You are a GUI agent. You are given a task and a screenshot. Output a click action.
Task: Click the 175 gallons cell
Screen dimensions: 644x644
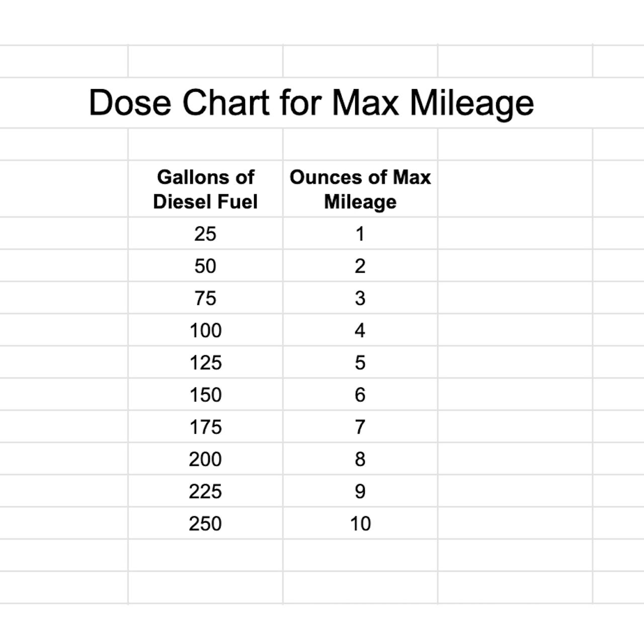[x=205, y=427]
